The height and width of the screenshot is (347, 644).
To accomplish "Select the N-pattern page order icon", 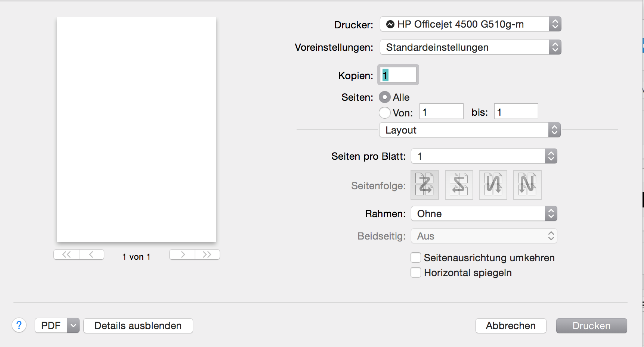I will [x=527, y=185].
